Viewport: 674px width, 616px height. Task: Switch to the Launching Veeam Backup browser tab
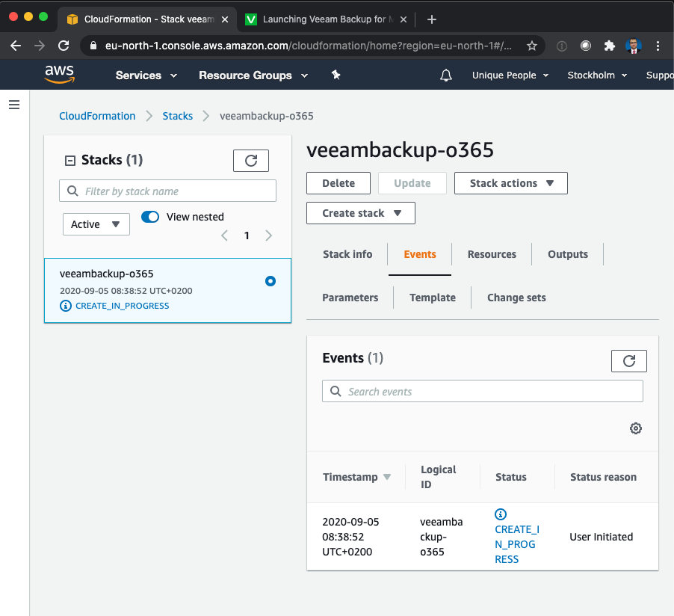(x=325, y=19)
